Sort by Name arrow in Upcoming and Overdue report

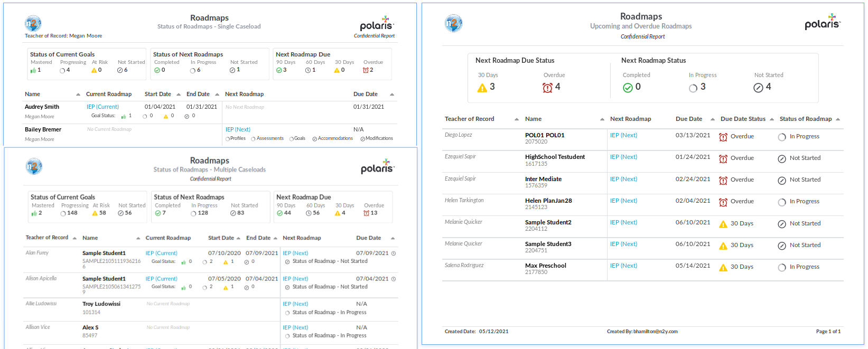[x=602, y=119]
